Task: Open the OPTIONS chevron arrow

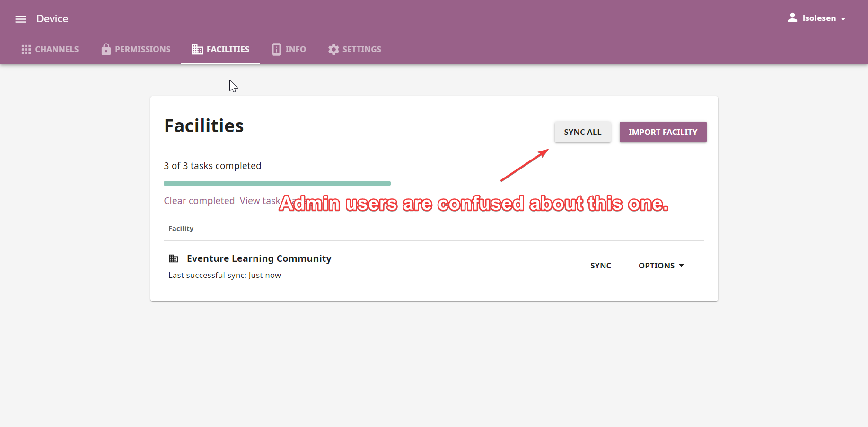Action: [682, 266]
